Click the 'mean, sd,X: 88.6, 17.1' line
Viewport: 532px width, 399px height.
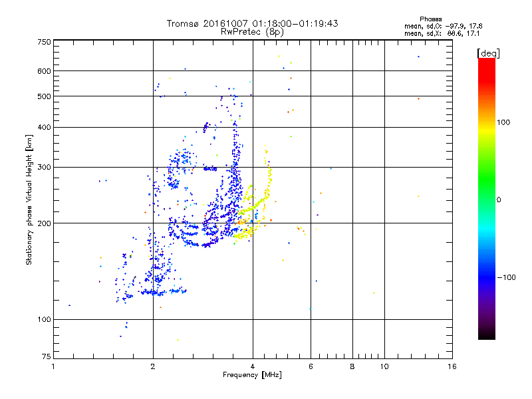tap(442, 34)
